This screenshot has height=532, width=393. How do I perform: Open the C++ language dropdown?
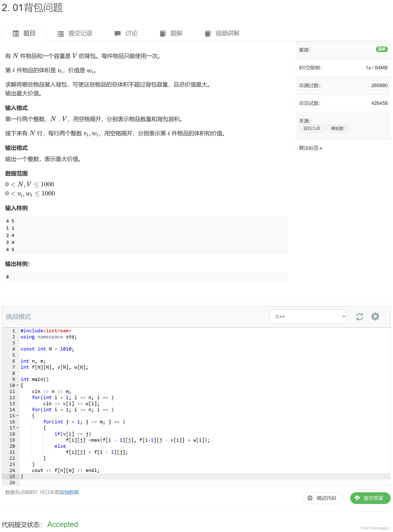click(308, 316)
